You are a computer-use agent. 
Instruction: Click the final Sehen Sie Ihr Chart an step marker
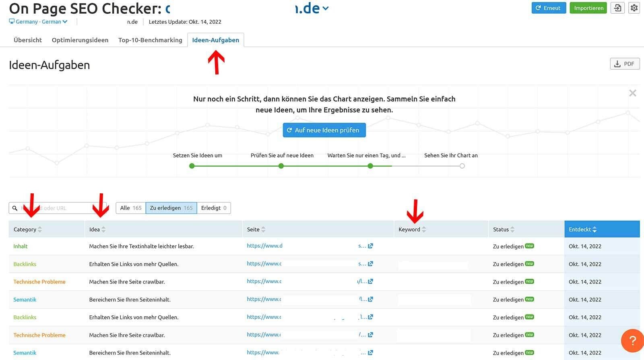pyautogui.click(x=462, y=166)
